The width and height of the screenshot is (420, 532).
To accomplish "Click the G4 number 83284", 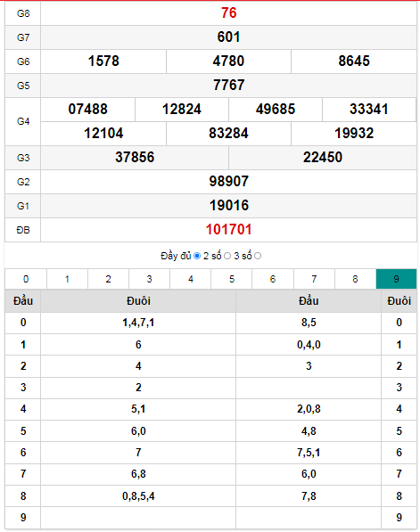I will 228,134.
